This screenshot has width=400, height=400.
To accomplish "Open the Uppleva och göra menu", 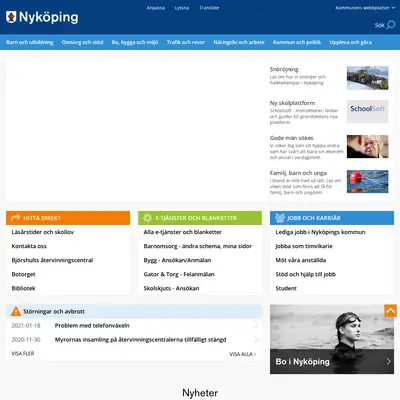I will (x=351, y=42).
